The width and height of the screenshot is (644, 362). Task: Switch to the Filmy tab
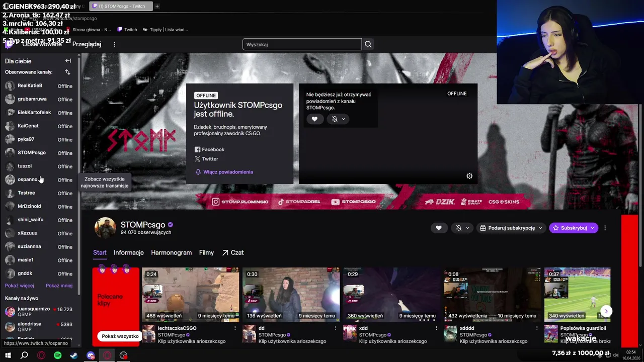(x=206, y=253)
